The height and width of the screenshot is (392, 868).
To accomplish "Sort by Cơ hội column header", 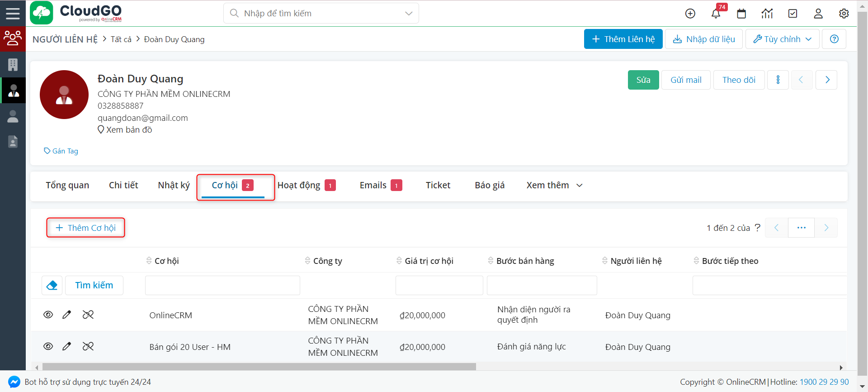I will (166, 261).
